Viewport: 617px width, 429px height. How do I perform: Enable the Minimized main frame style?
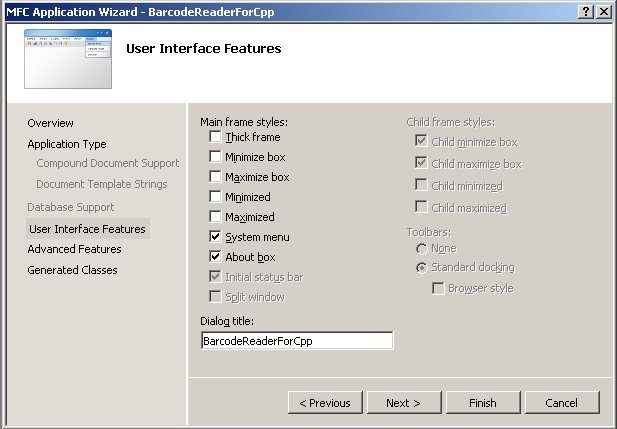point(215,197)
